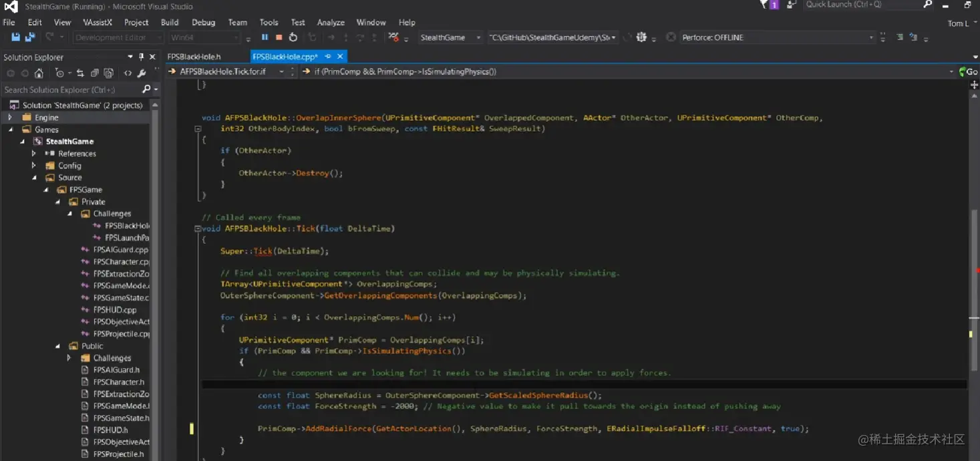
Task: Pause the running debug session
Action: click(x=265, y=37)
